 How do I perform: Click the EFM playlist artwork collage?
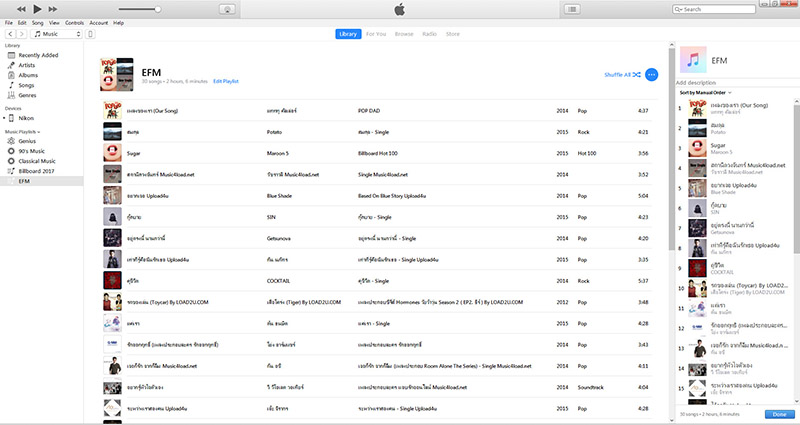[117, 74]
